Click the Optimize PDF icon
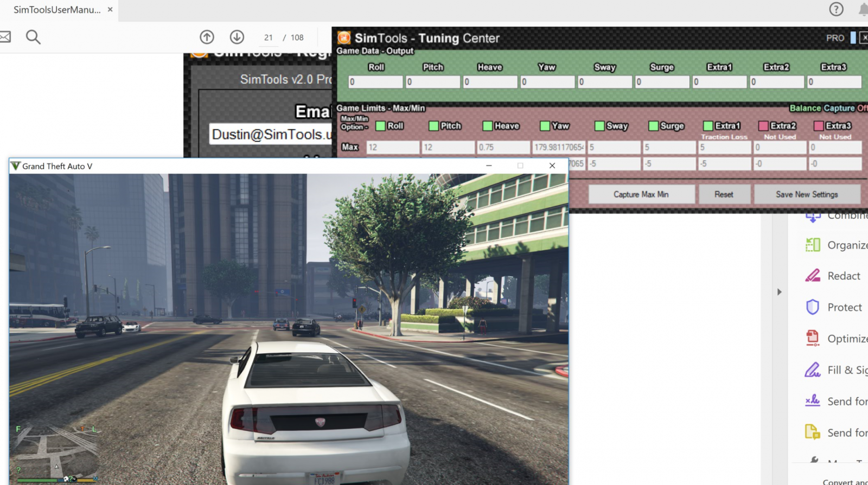Image resolution: width=868 pixels, height=485 pixels. (x=813, y=338)
